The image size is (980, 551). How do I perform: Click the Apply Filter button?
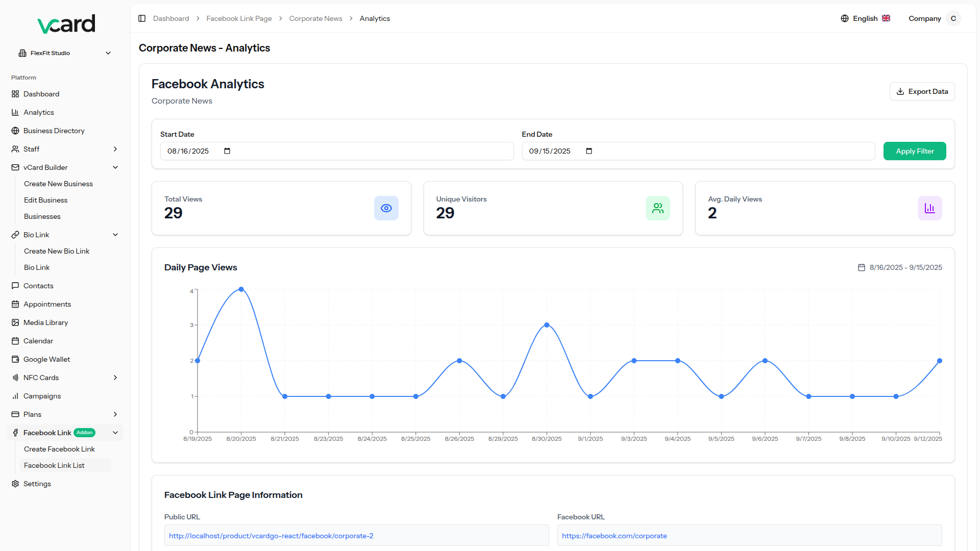(915, 151)
